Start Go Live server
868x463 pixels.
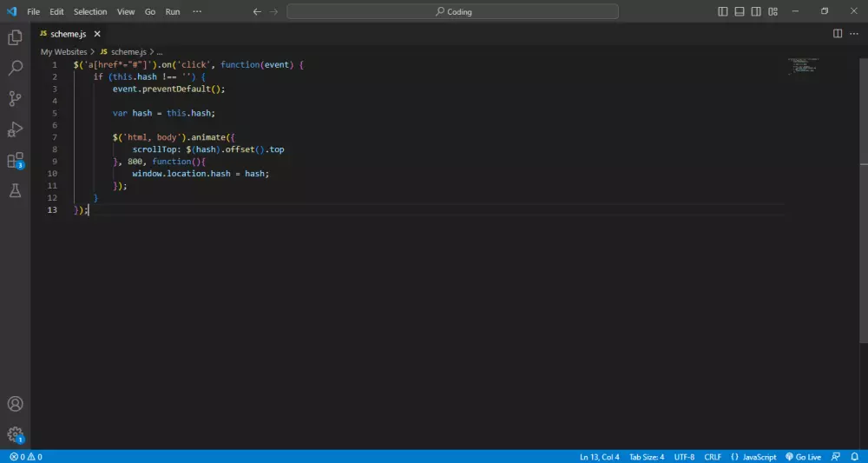pyautogui.click(x=803, y=457)
